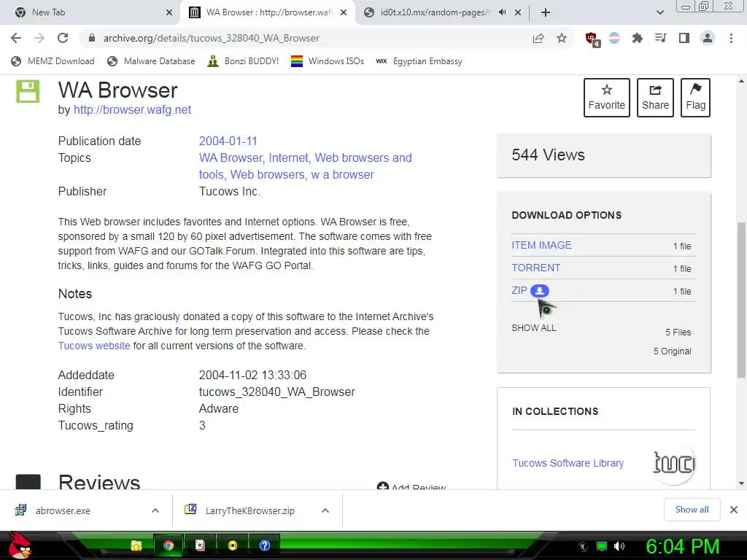The image size is (747, 560).
Task: Toggle the browser side panel
Action: (x=684, y=38)
